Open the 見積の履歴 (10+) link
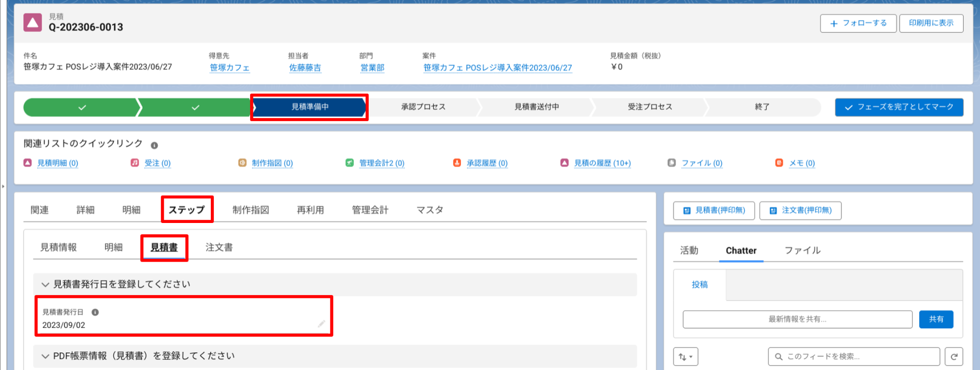The image size is (980, 370). (603, 163)
